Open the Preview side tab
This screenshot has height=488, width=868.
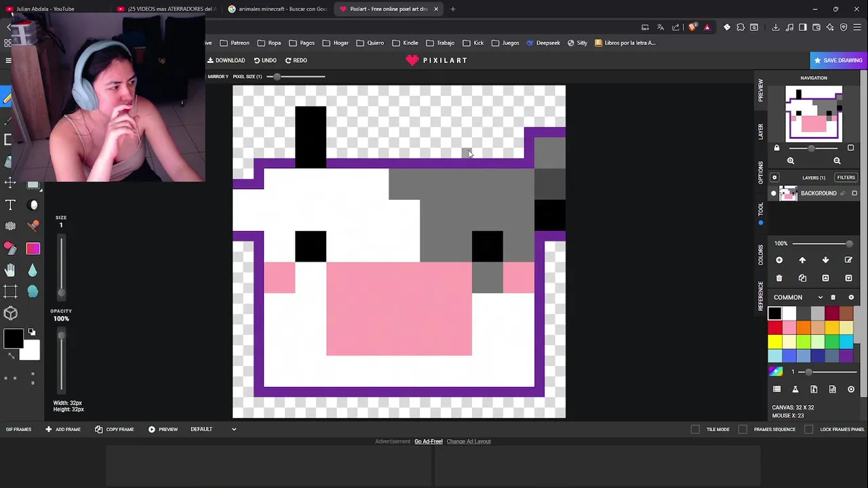tap(761, 90)
